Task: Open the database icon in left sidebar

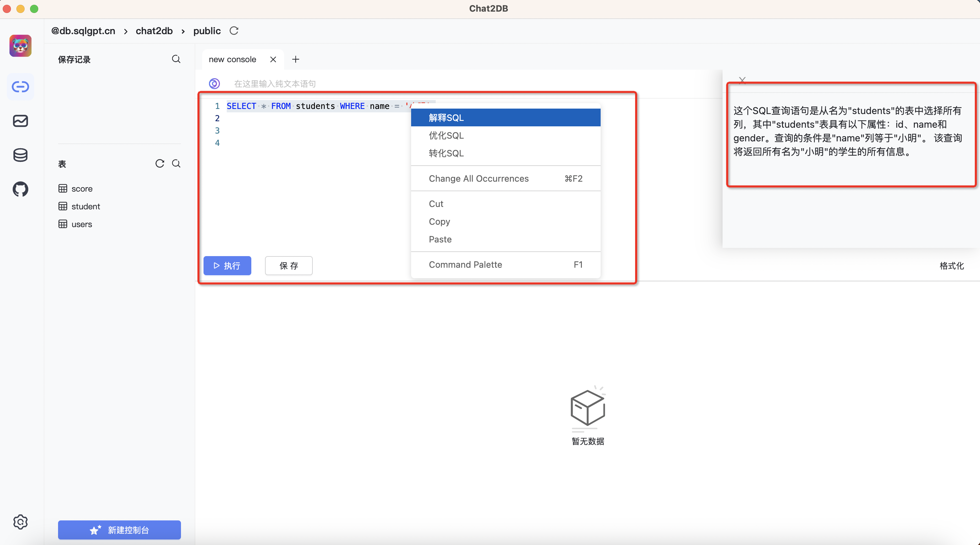Action: [x=20, y=155]
